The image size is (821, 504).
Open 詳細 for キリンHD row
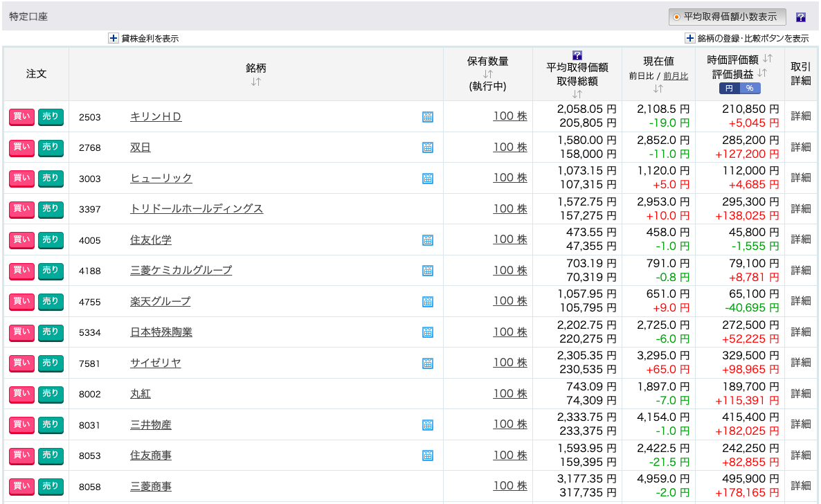click(x=801, y=116)
